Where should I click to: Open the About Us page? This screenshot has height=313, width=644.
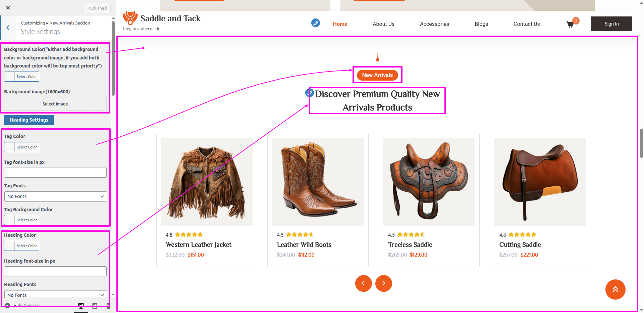coord(383,24)
